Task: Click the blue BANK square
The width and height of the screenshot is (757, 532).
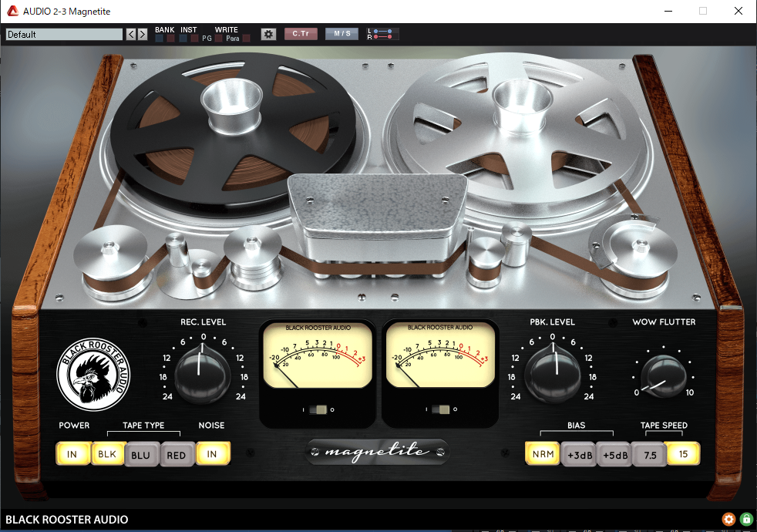Action: 159,38
